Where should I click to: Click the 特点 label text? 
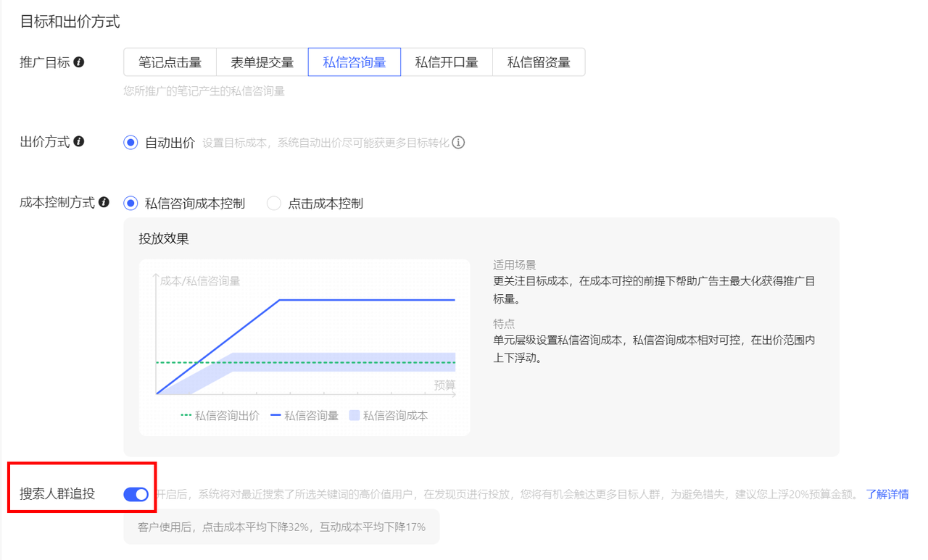[x=504, y=324]
